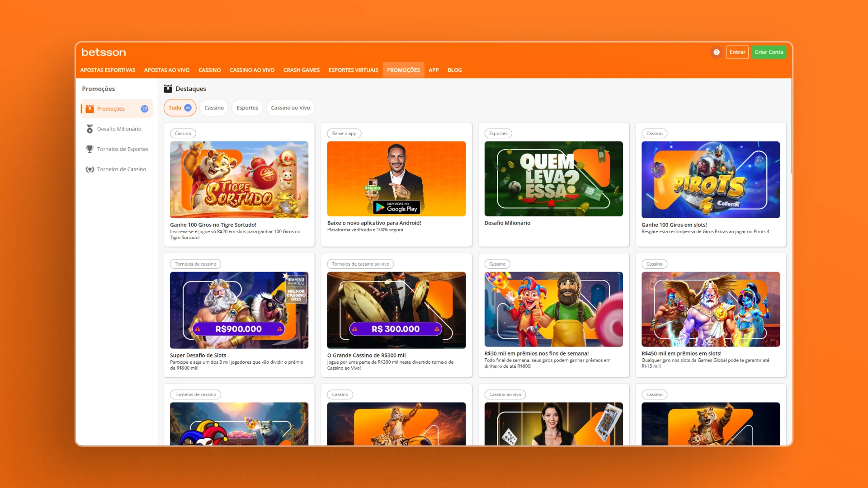
Task: Click the Promoções gift icon in sidebar
Action: tap(90, 109)
